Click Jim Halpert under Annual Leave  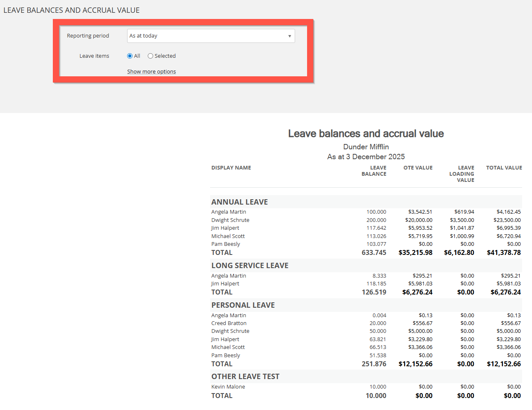coord(225,228)
